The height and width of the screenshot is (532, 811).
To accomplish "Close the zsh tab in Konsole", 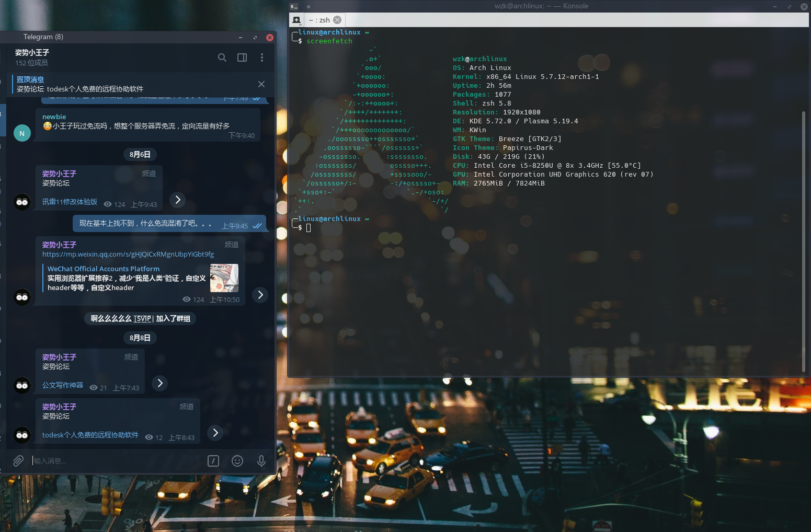I will [x=337, y=20].
